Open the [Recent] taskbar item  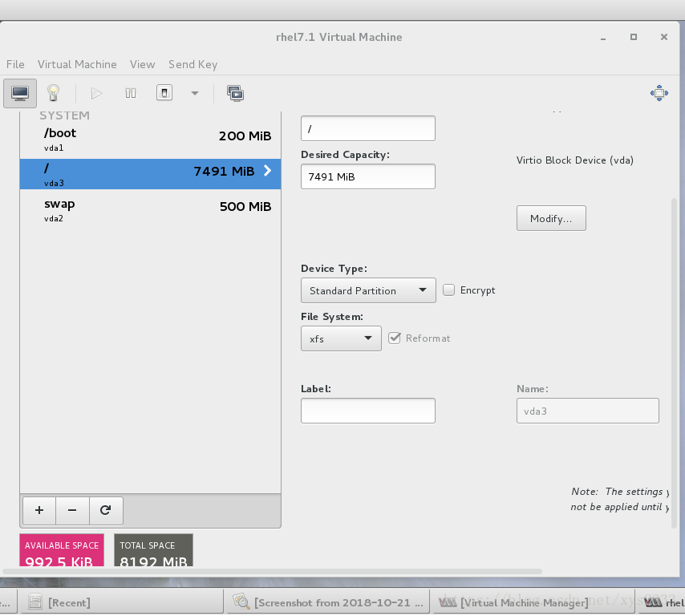(122, 603)
